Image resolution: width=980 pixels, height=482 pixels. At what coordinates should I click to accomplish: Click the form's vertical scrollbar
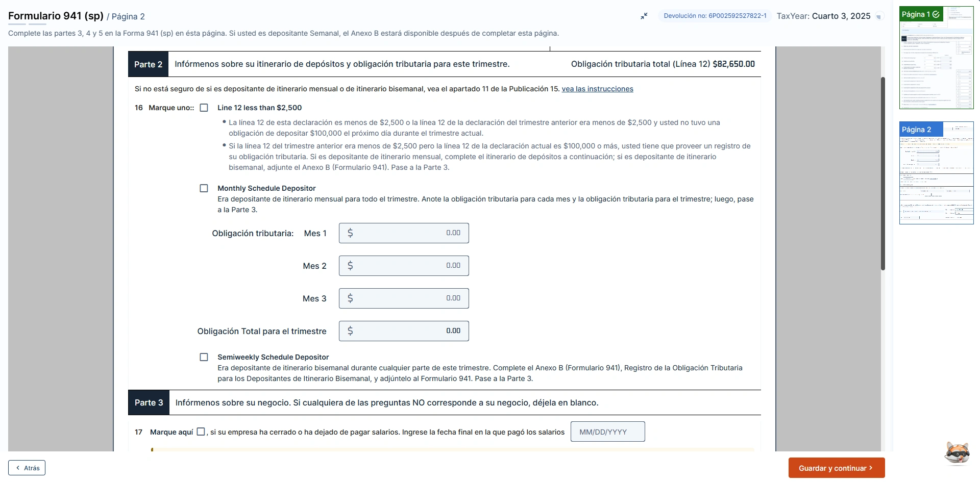point(883,173)
